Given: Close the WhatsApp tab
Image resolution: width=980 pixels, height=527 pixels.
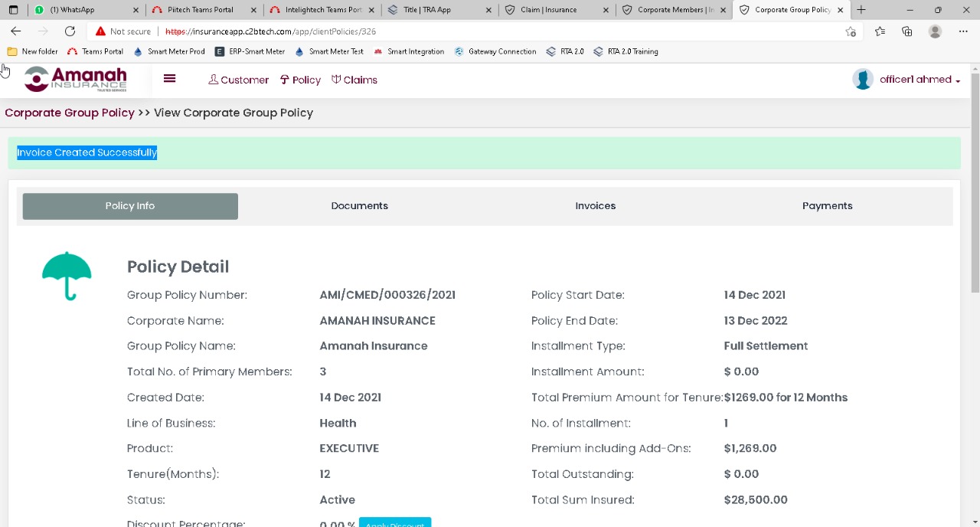Looking at the screenshot, I should pyautogui.click(x=136, y=10).
